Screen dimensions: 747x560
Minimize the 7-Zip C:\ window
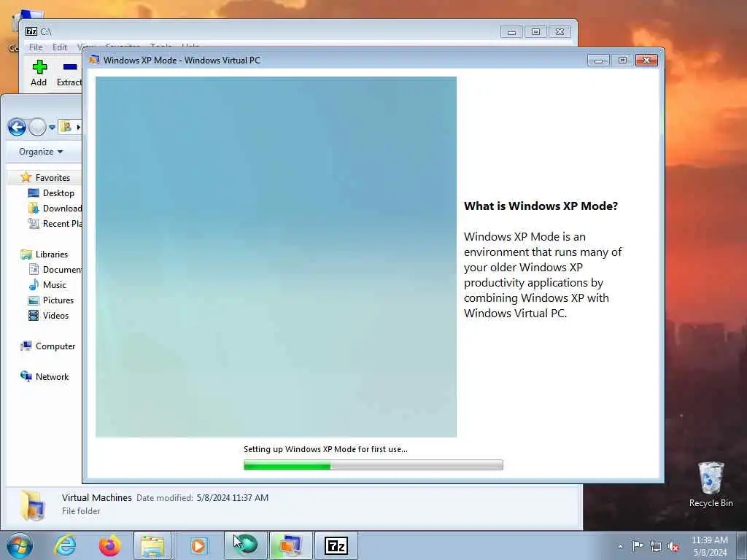[x=511, y=32]
